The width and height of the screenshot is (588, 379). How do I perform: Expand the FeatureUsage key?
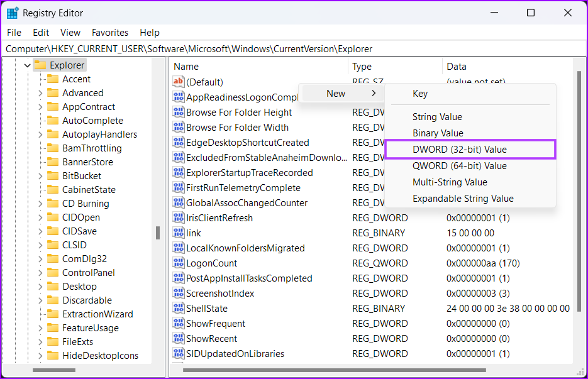pyautogui.click(x=40, y=328)
